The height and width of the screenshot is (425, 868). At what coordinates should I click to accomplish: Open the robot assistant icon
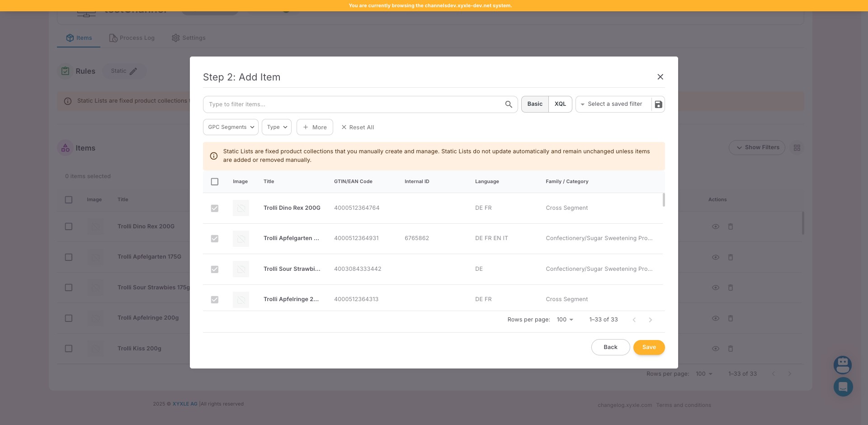[x=843, y=364]
